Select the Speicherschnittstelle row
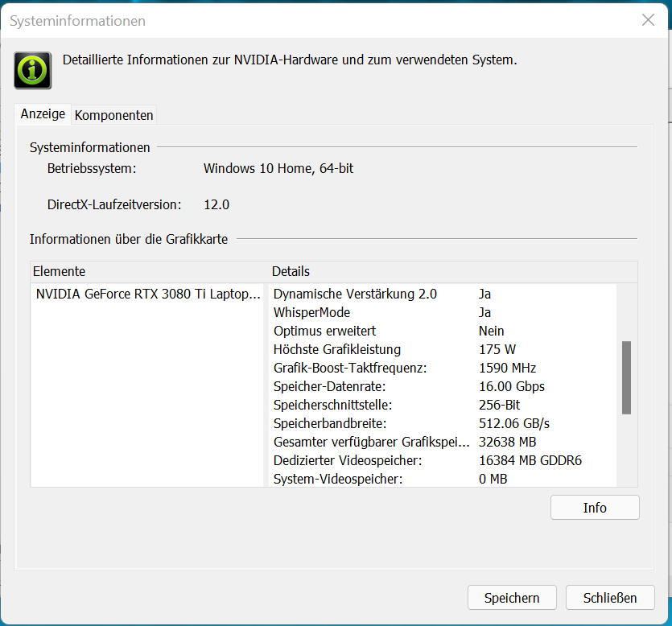The height and width of the screenshot is (626, 672). [x=443, y=405]
